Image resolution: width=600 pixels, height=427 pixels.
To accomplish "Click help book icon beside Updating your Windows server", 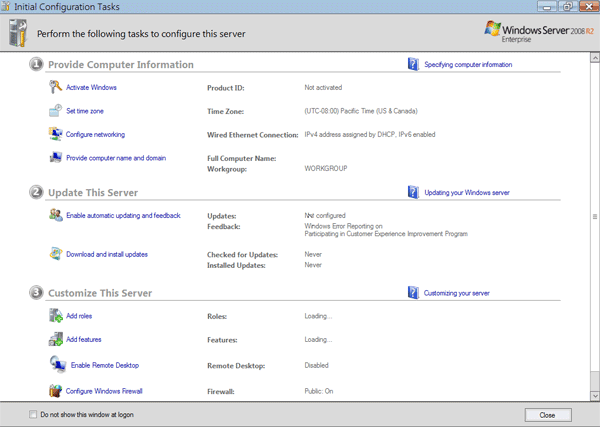I will pyautogui.click(x=413, y=192).
